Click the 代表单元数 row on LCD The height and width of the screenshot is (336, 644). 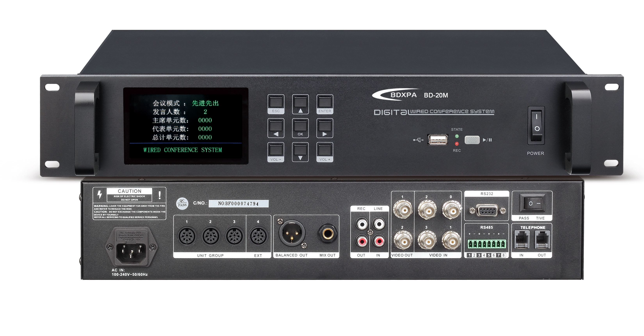(x=182, y=129)
